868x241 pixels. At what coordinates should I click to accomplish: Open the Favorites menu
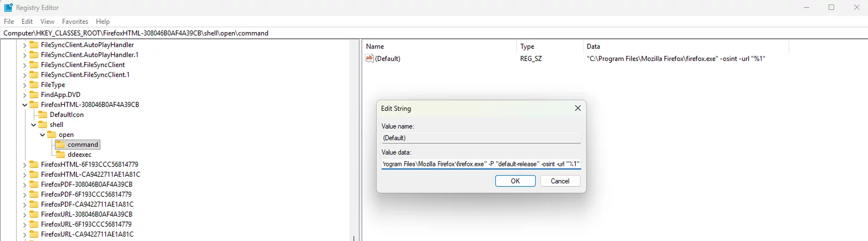pos(75,22)
